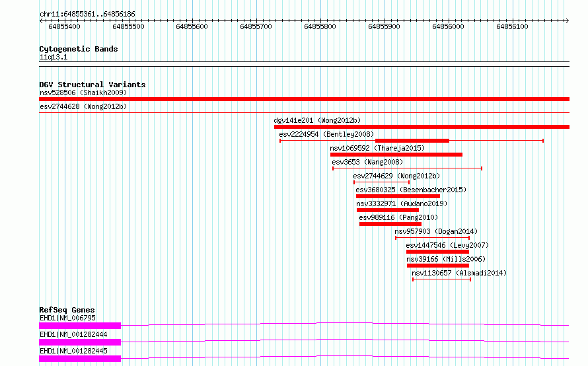Open esv2744629 (Wong2012b) variant

click(x=396, y=176)
